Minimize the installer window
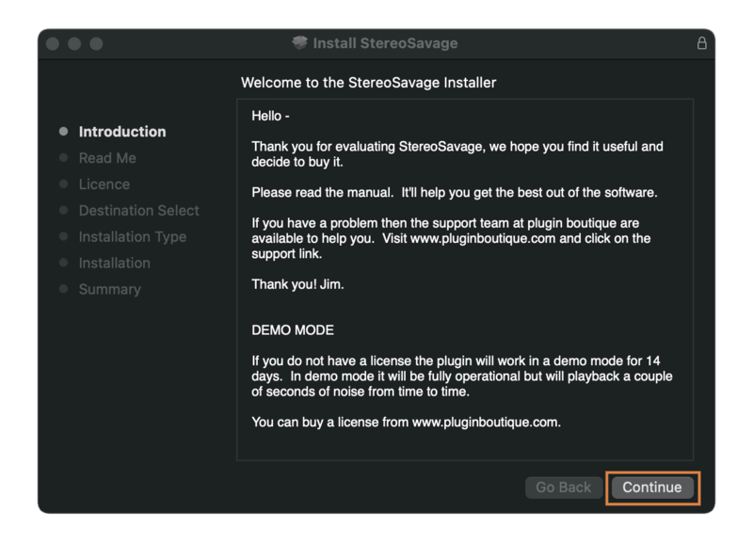This screenshot has height=560, width=753. [x=74, y=44]
